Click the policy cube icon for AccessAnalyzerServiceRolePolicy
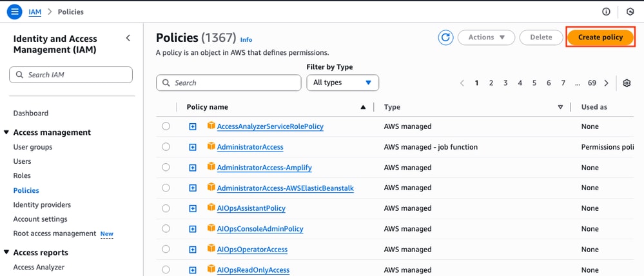 coord(211,126)
